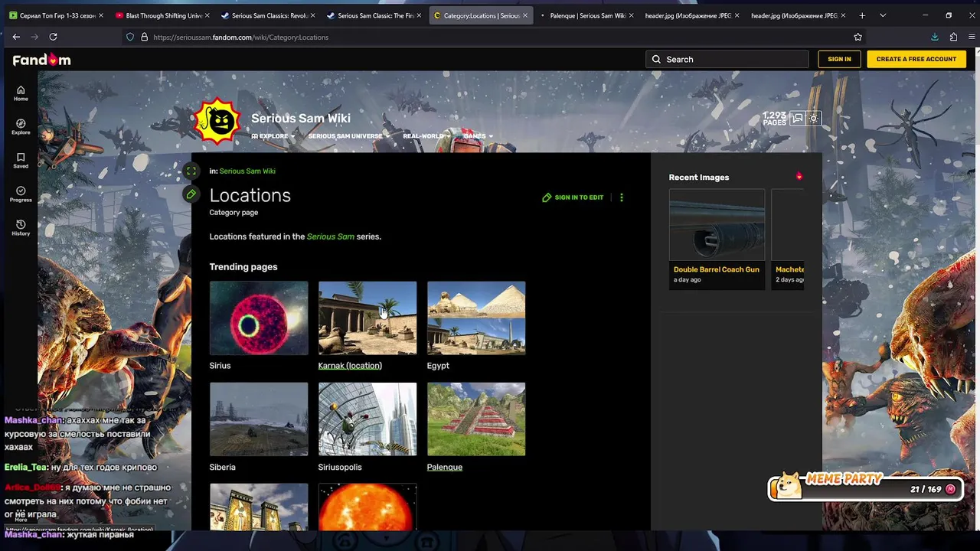Click the 1,293 PAGES counter
The height and width of the screenshot is (551, 980).
[774, 118]
